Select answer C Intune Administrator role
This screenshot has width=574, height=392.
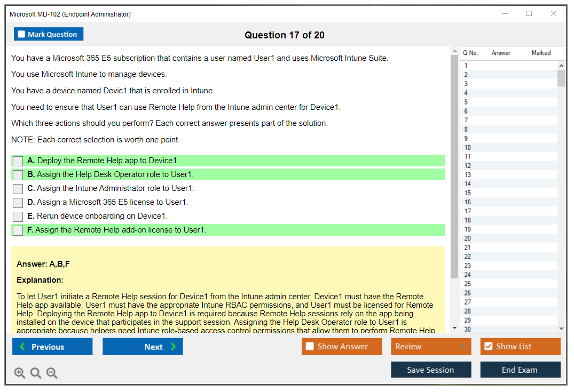18,189
